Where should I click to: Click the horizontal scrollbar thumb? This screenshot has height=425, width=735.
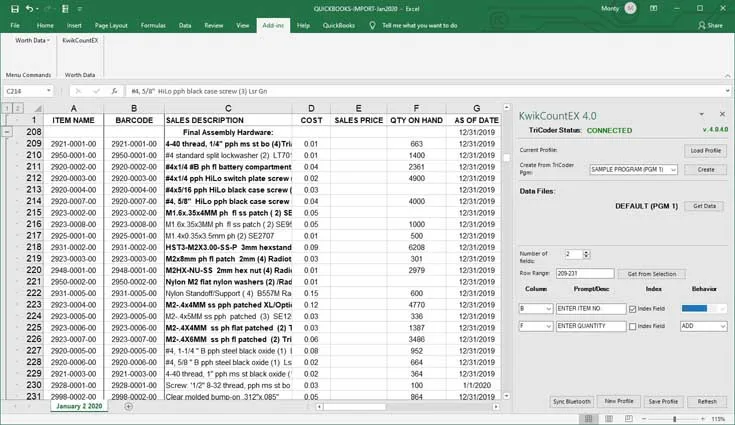tap(354, 407)
